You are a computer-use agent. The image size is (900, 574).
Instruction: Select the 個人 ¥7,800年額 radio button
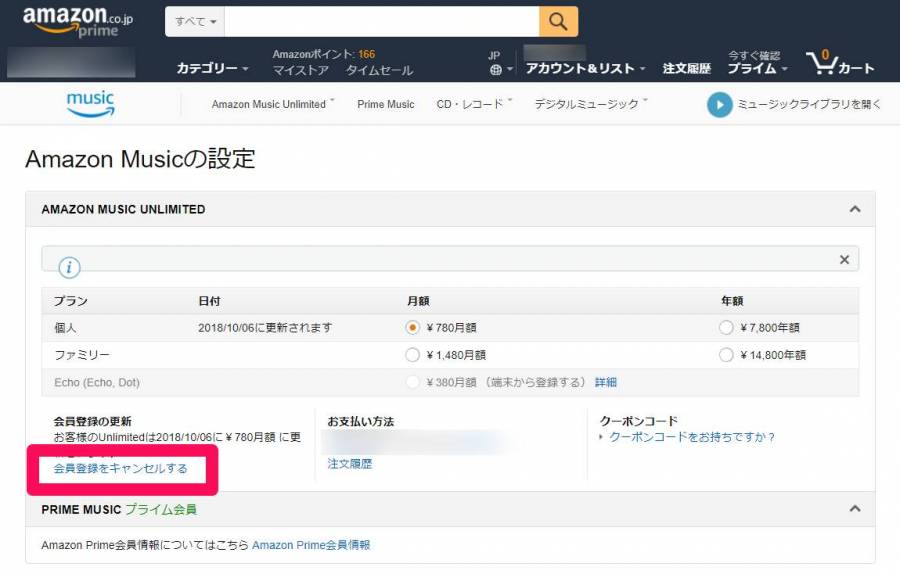click(726, 328)
